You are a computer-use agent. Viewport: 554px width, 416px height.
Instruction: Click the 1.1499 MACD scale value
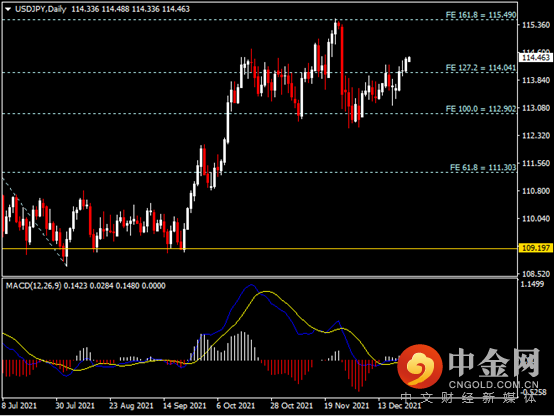[x=532, y=284]
